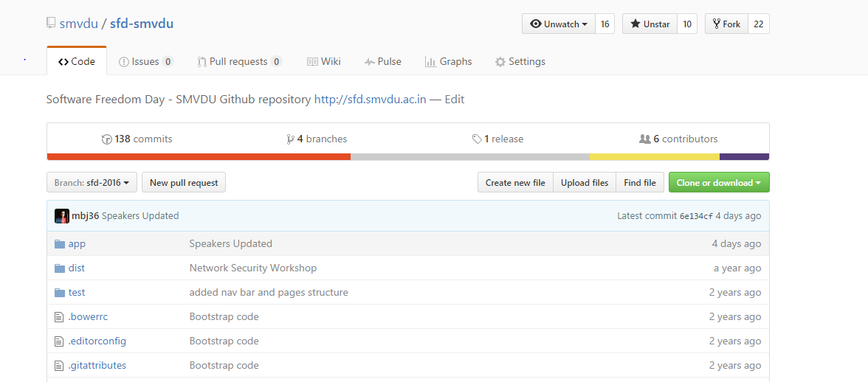
Task: View the 6 contributors
Action: pyautogui.click(x=678, y=139)
